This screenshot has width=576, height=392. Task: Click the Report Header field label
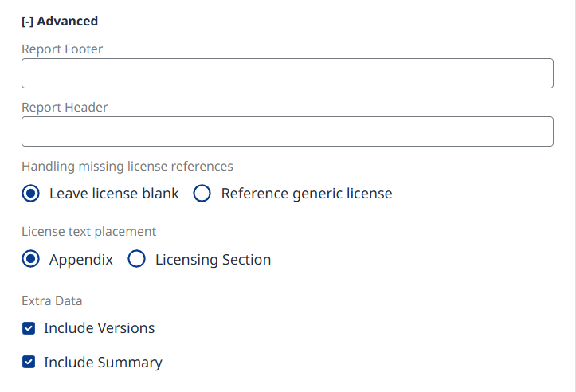[65, 108]
